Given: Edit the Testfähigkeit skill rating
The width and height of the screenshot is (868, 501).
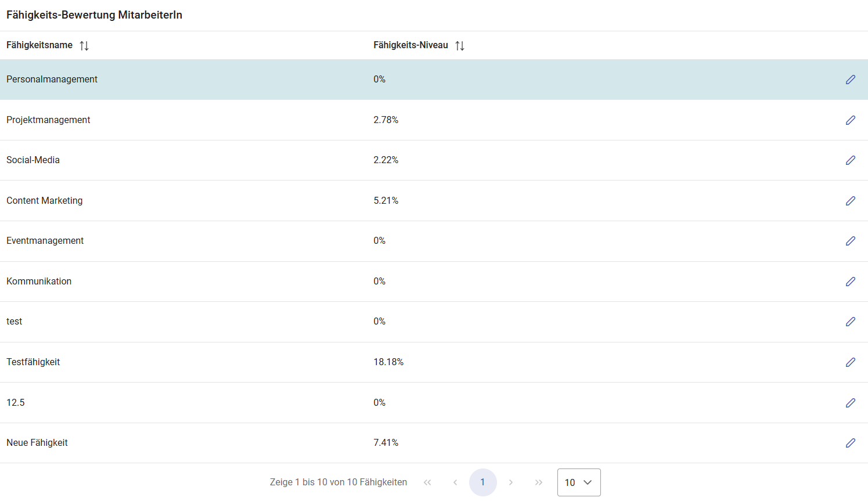Looking at the screenshot, I should [x=851, y=362].
